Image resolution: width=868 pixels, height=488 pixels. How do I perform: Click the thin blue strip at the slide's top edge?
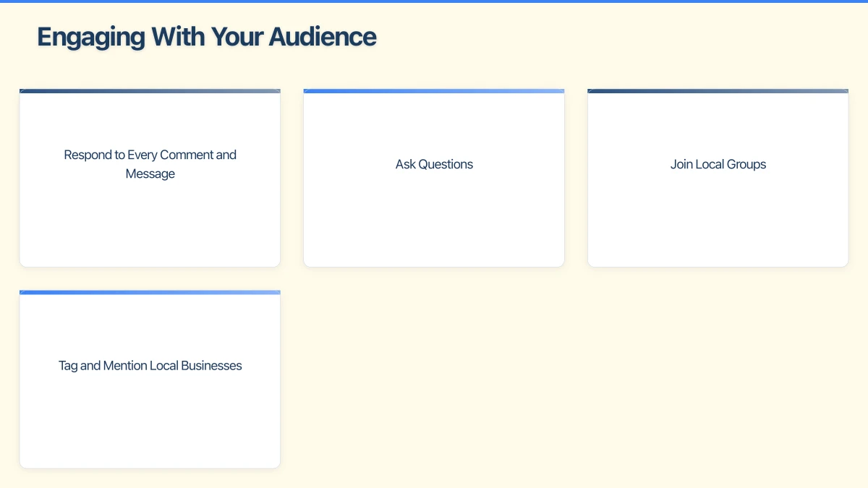[x=434, y=1]
